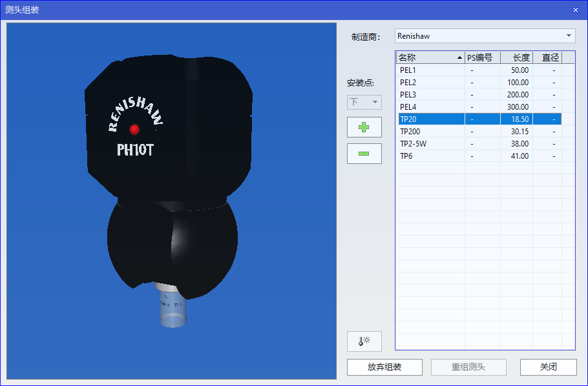Click the thermometer temperature icon button
Screen dimensions: 588x386
click(364, 341)
